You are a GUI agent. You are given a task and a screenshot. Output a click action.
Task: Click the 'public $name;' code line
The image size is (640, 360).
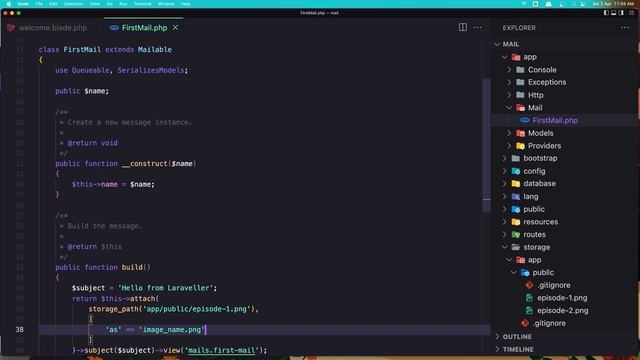pos(82,91)
